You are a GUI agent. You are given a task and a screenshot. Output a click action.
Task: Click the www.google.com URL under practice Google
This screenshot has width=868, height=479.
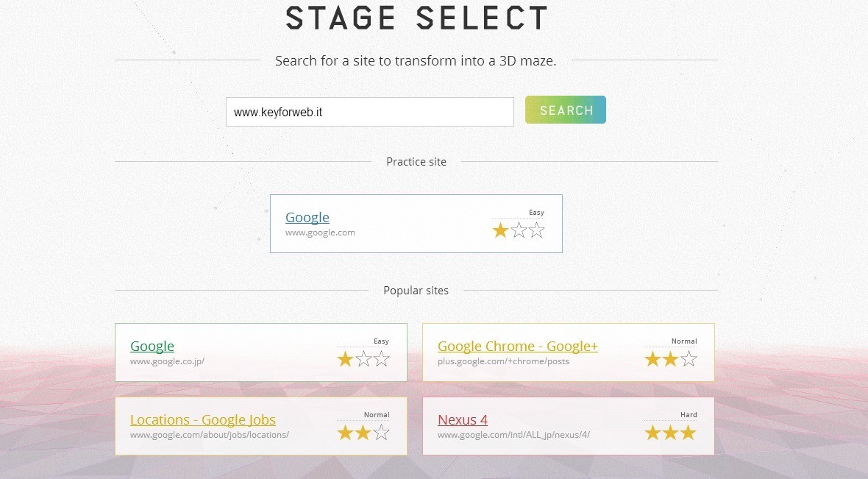(x=320, y=233)
